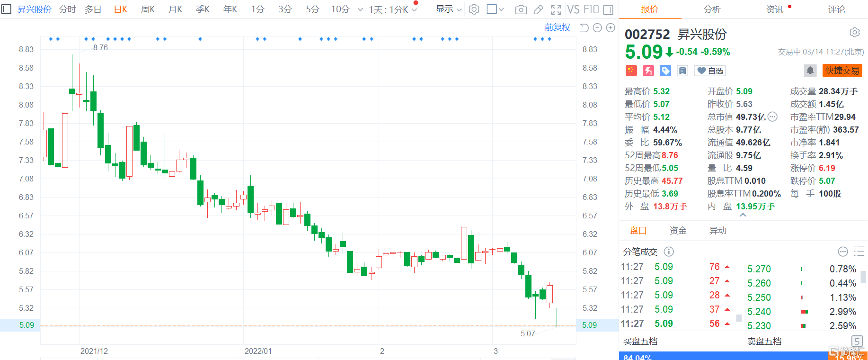
Task: Open the 1天:1分K dropdown
Action: (x=393, y=9)
